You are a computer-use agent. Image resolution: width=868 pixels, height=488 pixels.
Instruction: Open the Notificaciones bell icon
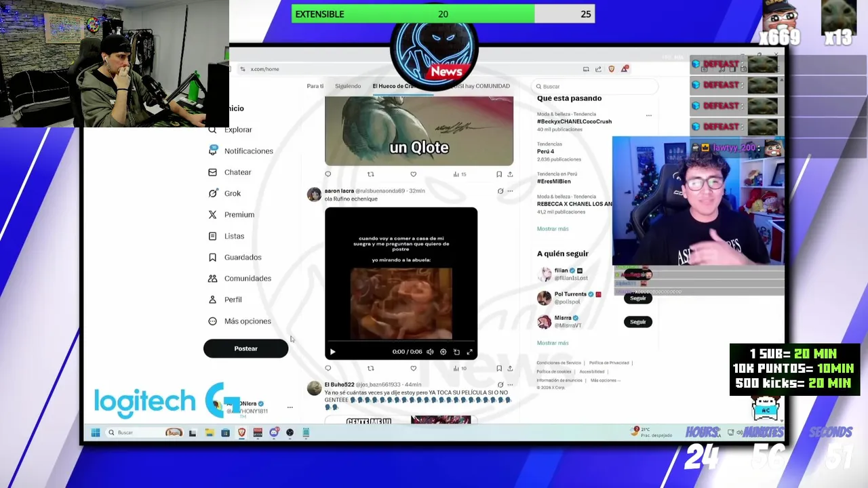[x=213, y=150]
